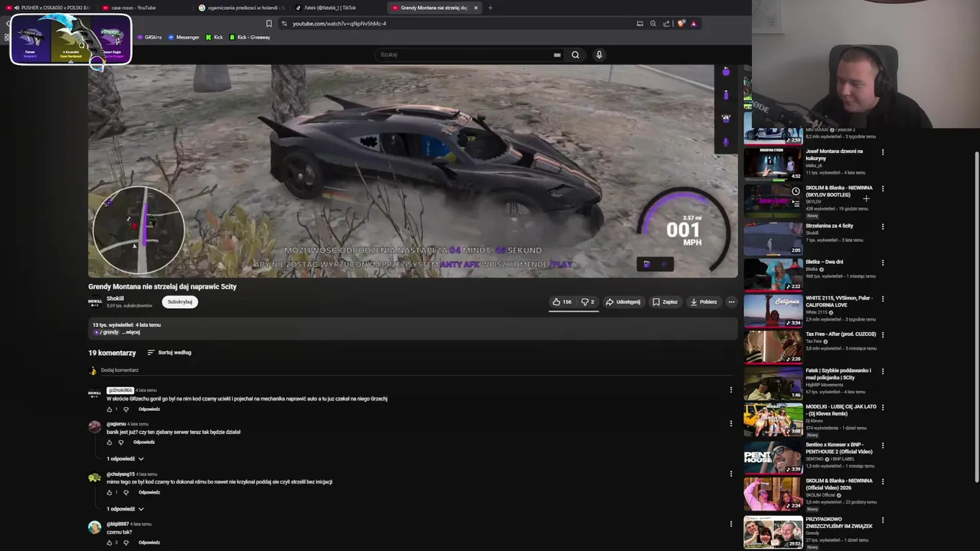
Task: Add SKOLIM & Blanka bootleg to watch later
Action: pos(795,191)
